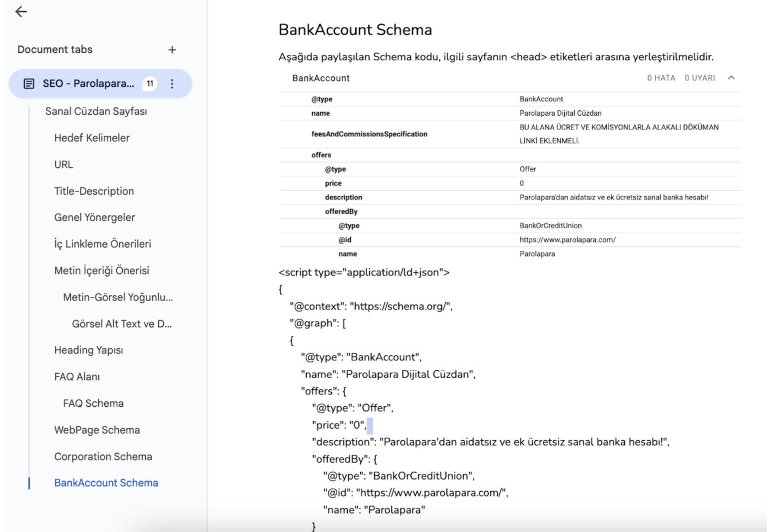Select Genel Yönergeler in outline
Viewport: 767px width, 532px height.
94,218
